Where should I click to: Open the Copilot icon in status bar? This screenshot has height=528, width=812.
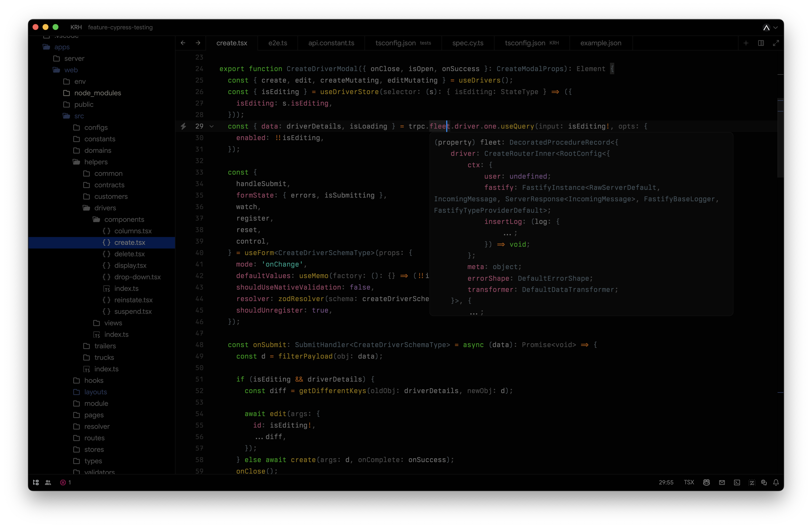tap(706, 482)
